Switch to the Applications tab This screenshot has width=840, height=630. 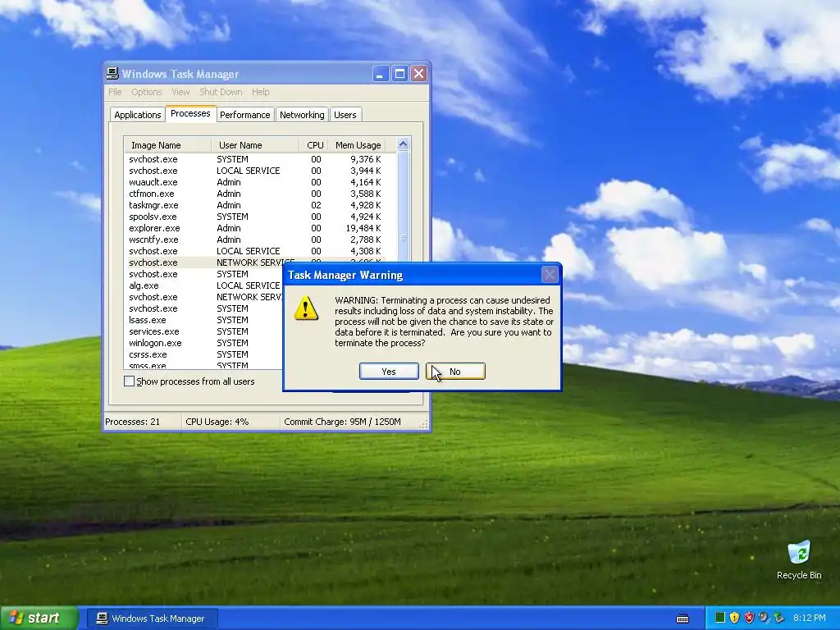(x=137, y=115)
